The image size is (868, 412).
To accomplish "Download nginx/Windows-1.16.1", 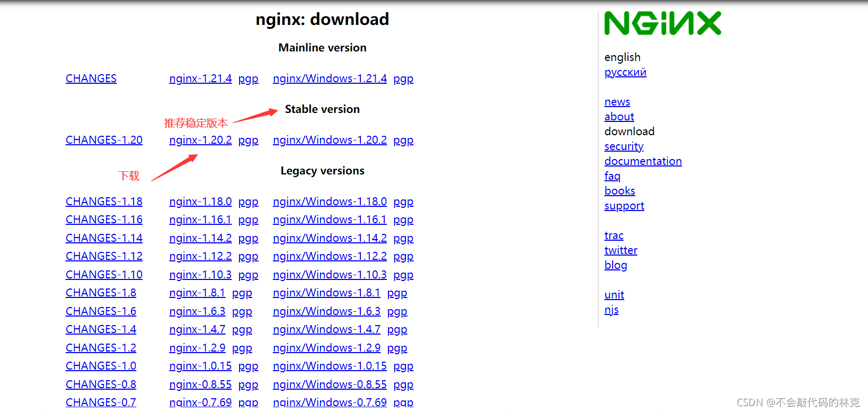I will (x=330, y=220).
